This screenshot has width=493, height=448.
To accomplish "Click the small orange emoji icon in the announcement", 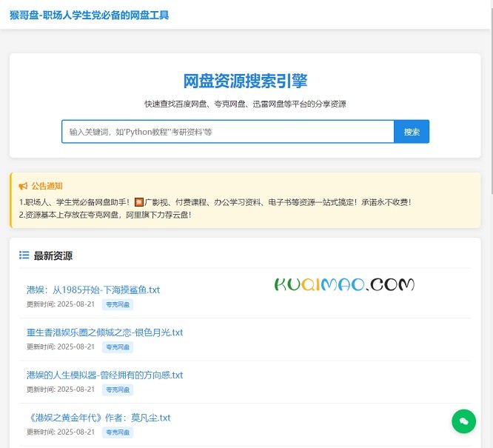I will [139, 202].
